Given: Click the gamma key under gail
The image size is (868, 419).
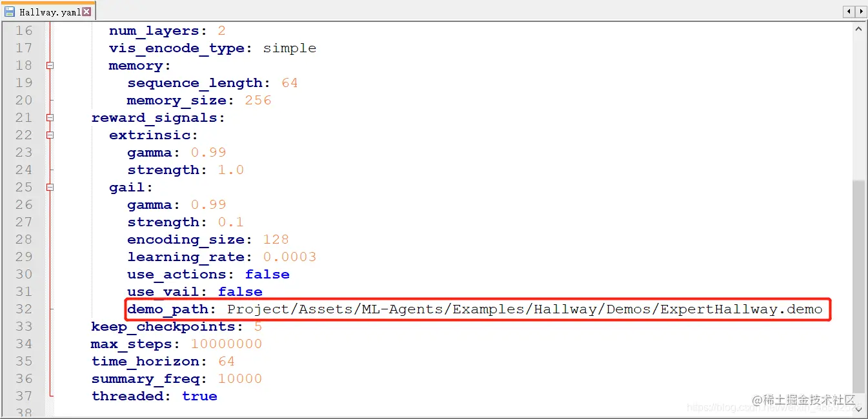Looking at the screenshot, I should pyautogui.click(x=150, y=205).
